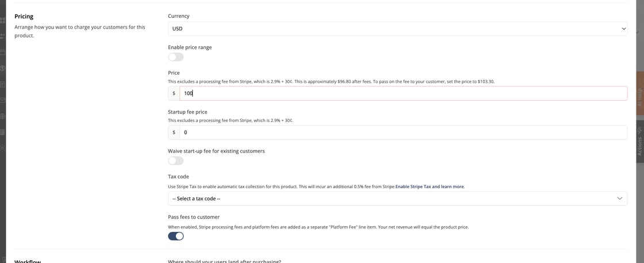The width and height of the screenshot is (644, 263).
Task: Click the Currency label
Action: coord(179,16)
